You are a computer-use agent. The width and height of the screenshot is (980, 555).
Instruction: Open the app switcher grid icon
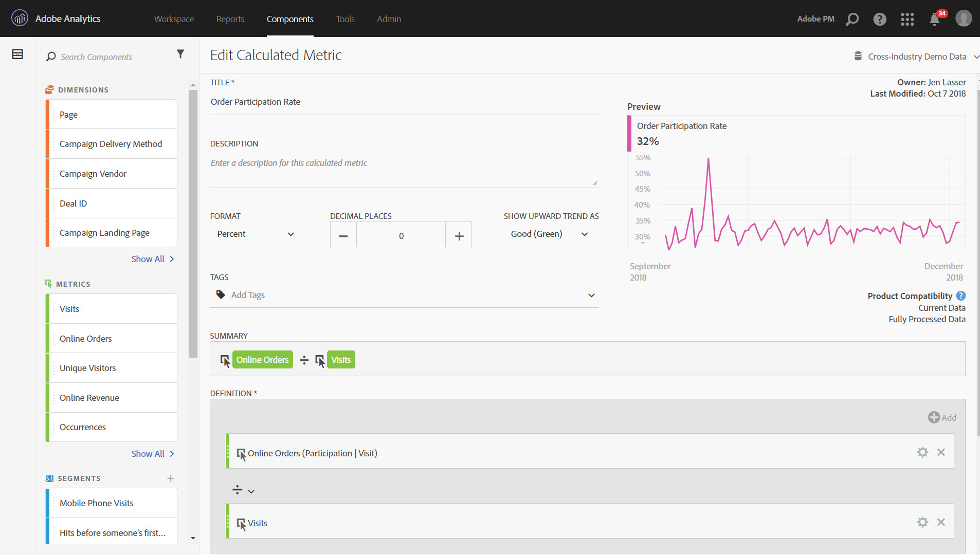907,20
